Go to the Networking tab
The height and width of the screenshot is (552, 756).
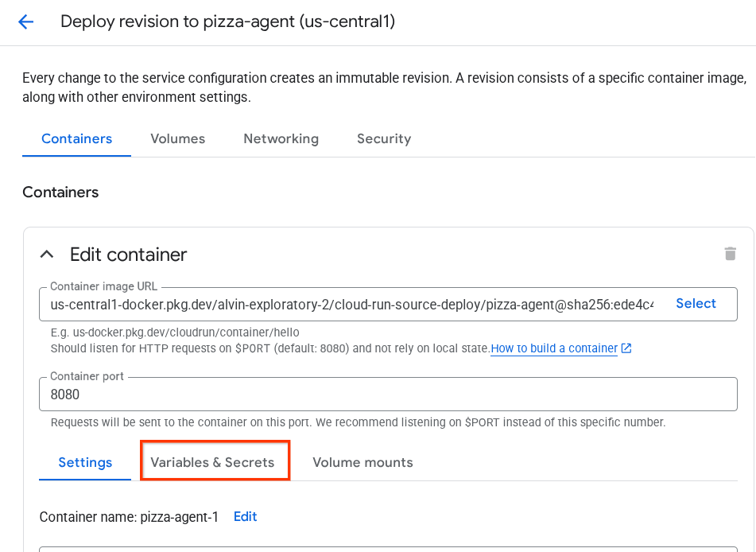[281, 138]
